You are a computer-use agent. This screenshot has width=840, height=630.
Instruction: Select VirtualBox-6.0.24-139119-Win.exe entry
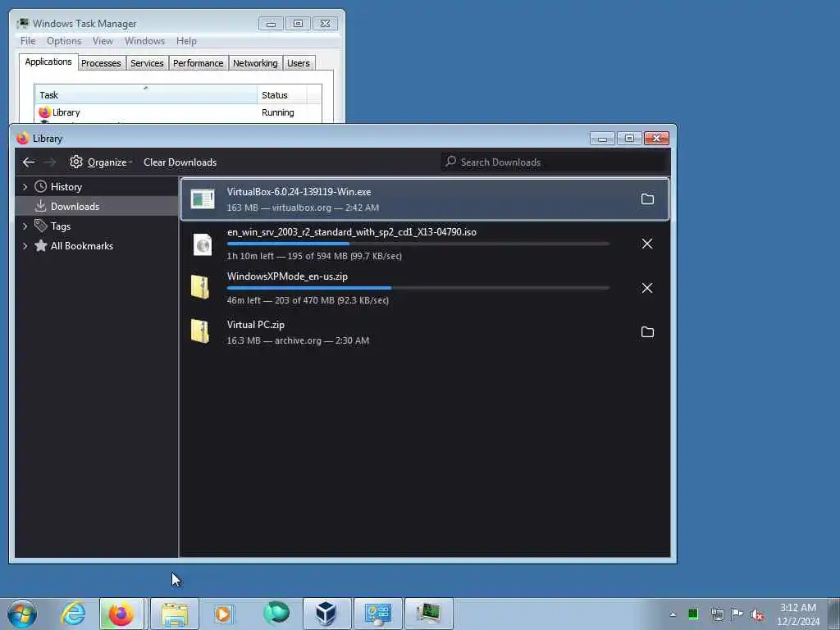click(425, 199)
